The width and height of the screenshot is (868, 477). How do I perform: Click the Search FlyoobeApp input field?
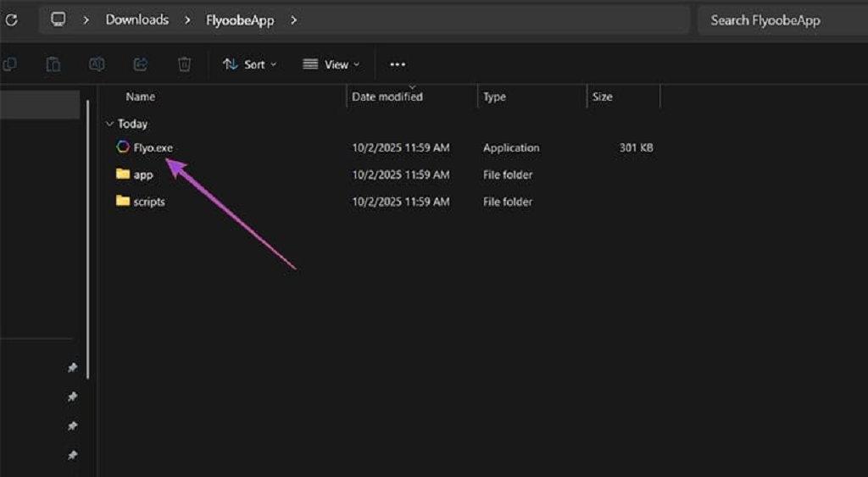(x=780, y=19)
